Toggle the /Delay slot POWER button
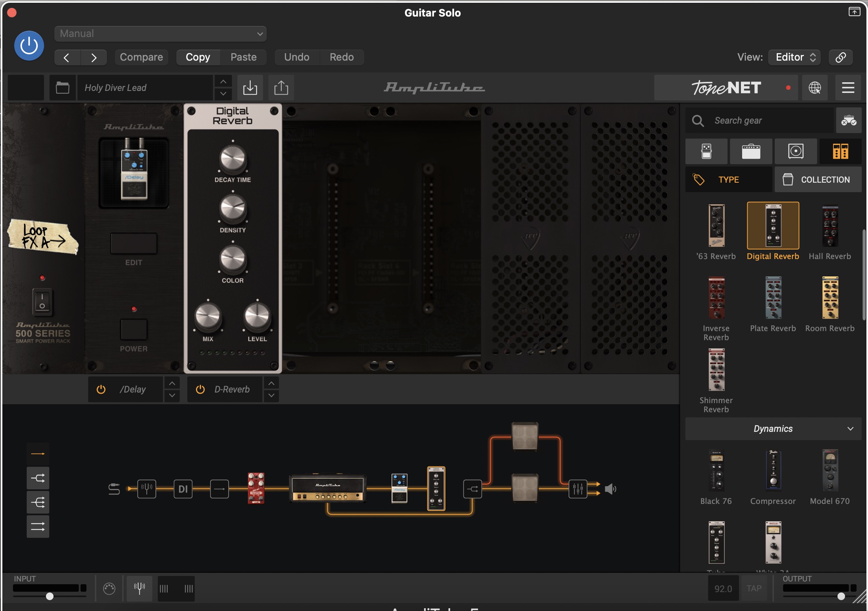Viewport: 868px width, 611px height. click(134, 329)
